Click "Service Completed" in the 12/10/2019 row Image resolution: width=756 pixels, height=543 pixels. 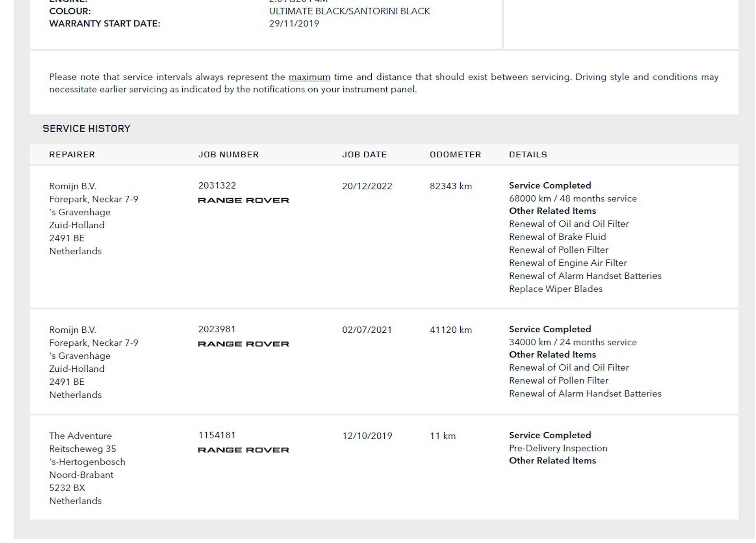tap(550, 435)
